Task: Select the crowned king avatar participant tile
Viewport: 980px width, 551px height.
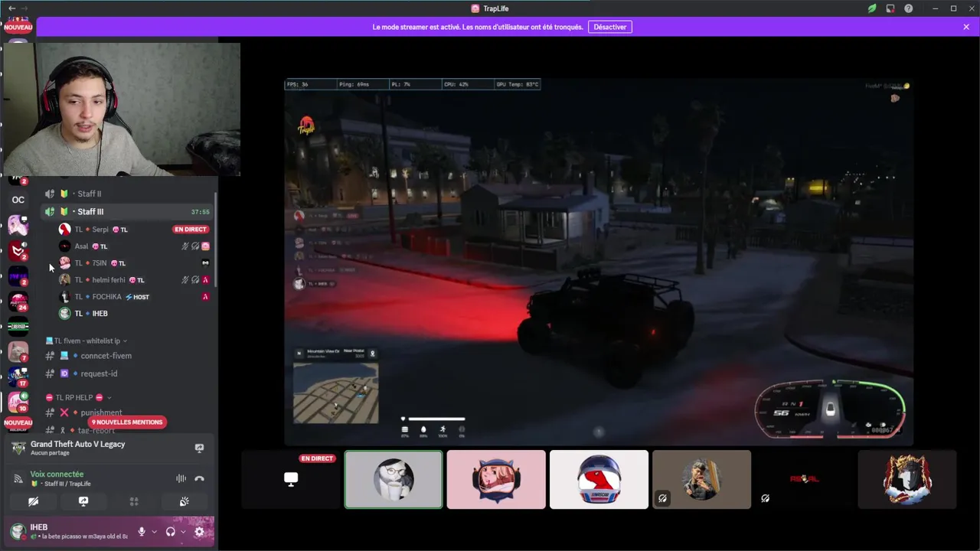Action: tap(906, 479)
